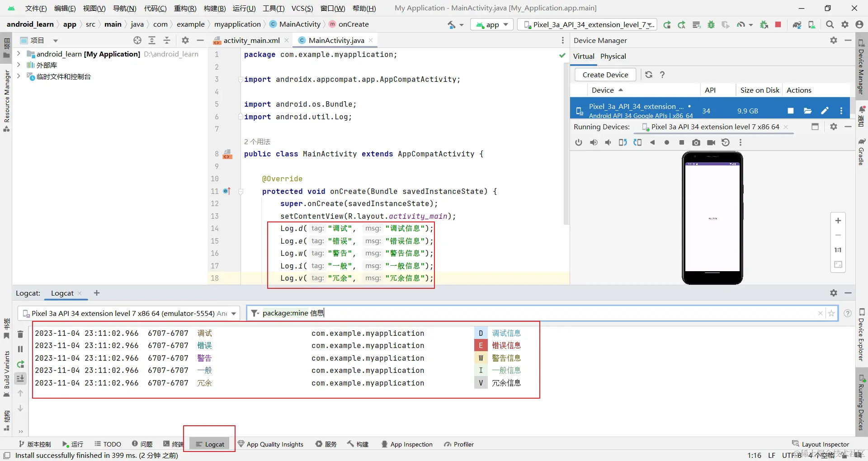Stop the Pixel_3a virtual device
The height and width of the screenshot is (461, 868).
(x=791, y=111)
